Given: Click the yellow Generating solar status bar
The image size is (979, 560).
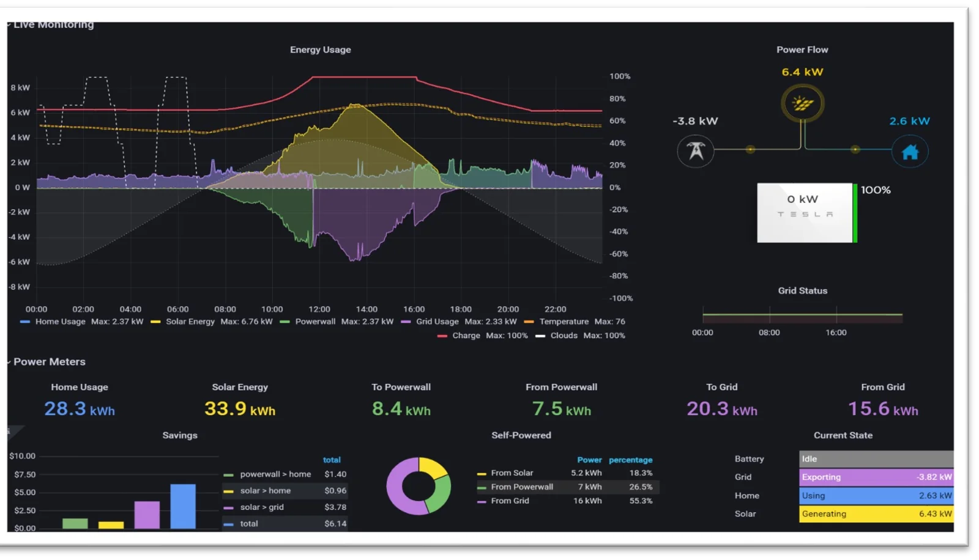Looking at the screenshot, I should point(876,514).
